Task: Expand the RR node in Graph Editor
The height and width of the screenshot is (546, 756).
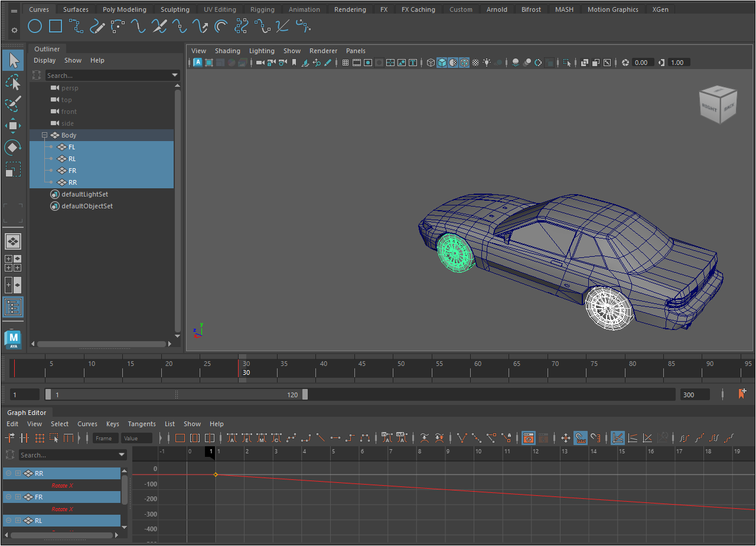Action: pyautogui.click(x=18, y=473)
